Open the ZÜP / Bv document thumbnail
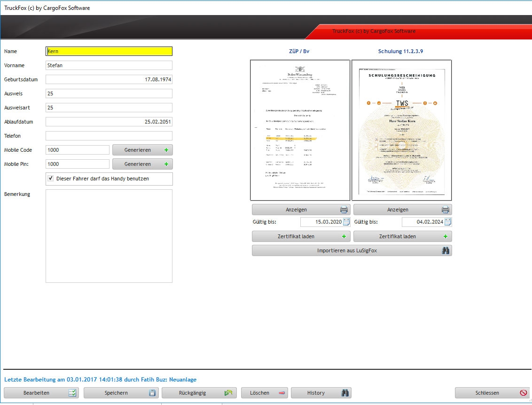Viewport: 532px width, 405px height. [300, 130]
